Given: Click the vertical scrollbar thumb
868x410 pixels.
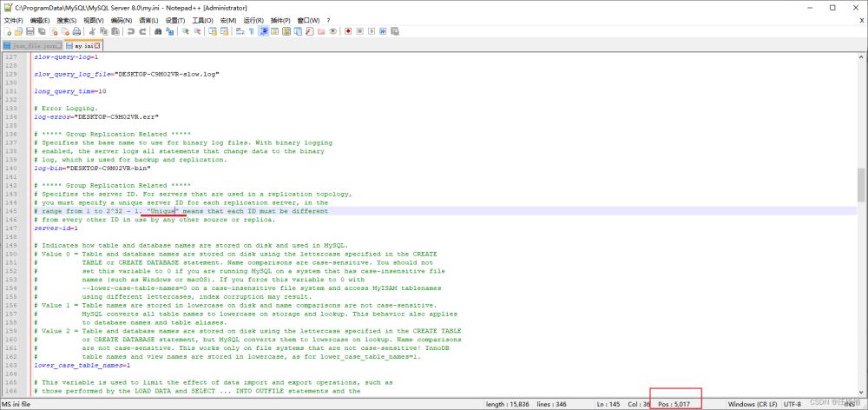Looking at the screenshot, I should pyautogui.click(x=861, y=182).
